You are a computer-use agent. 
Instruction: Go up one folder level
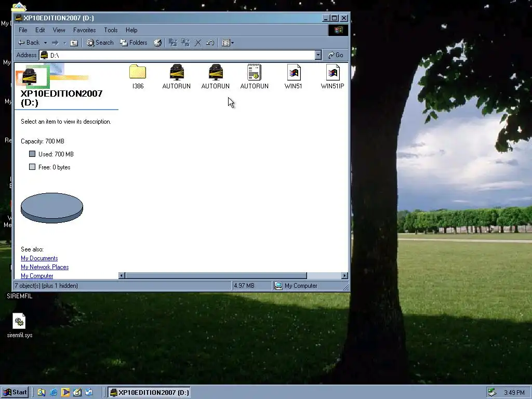click(x=74, y=43)
